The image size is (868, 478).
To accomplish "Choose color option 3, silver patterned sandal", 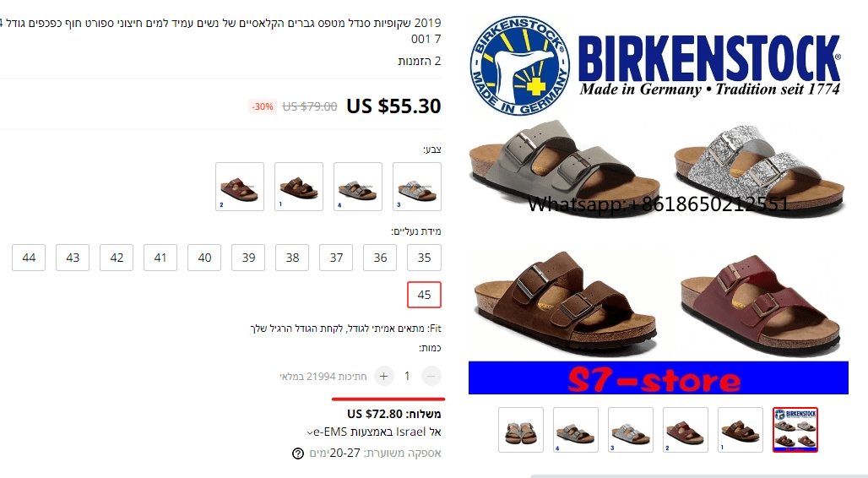I will (x=417, y=187).
